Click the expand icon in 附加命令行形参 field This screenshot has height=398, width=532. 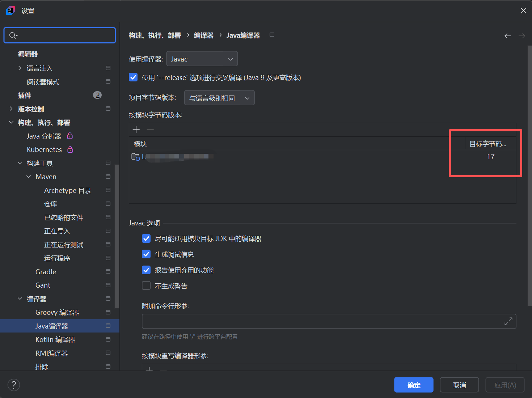(x=508, y=321)
